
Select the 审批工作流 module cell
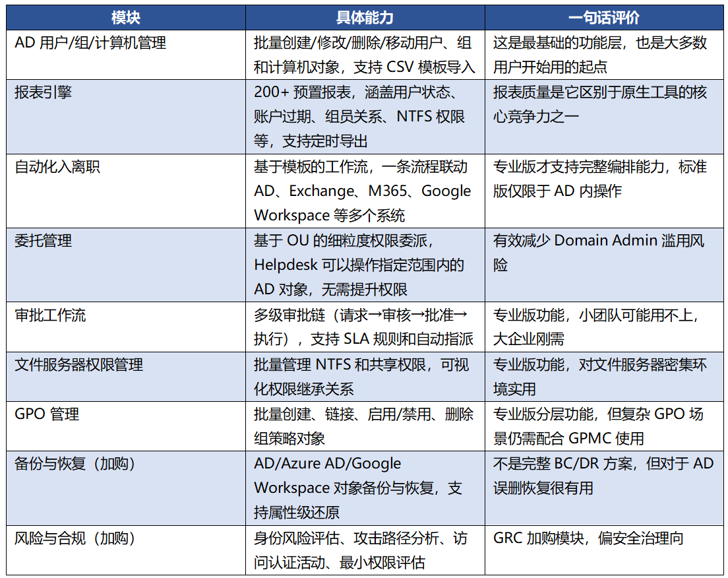pyautogui.click(x=126, y=327)
